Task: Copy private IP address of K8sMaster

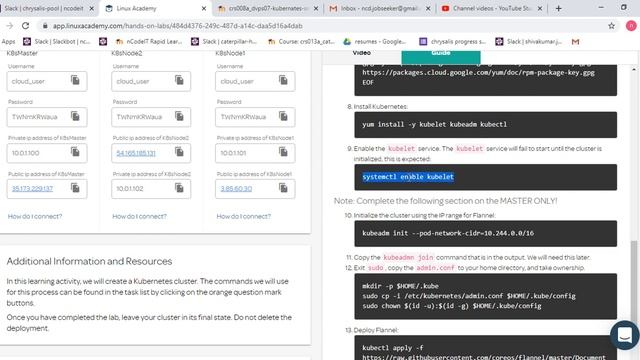Action: click(x=75, y=152)
